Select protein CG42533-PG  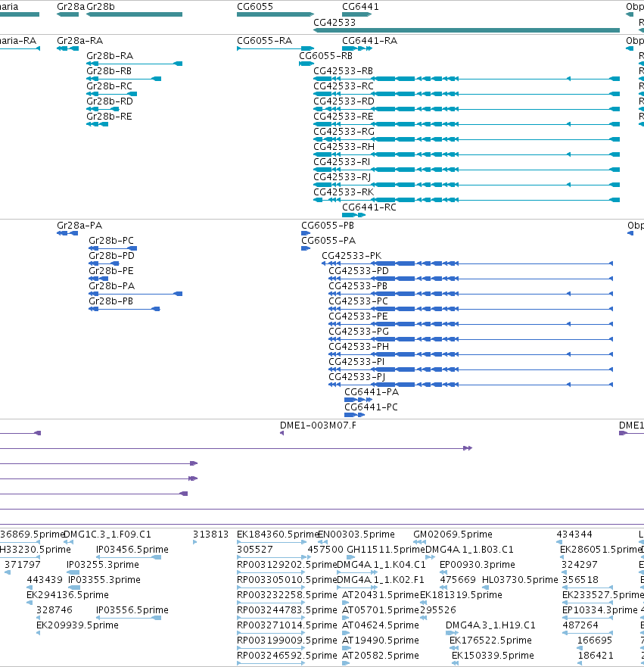(x=471, y=339)
